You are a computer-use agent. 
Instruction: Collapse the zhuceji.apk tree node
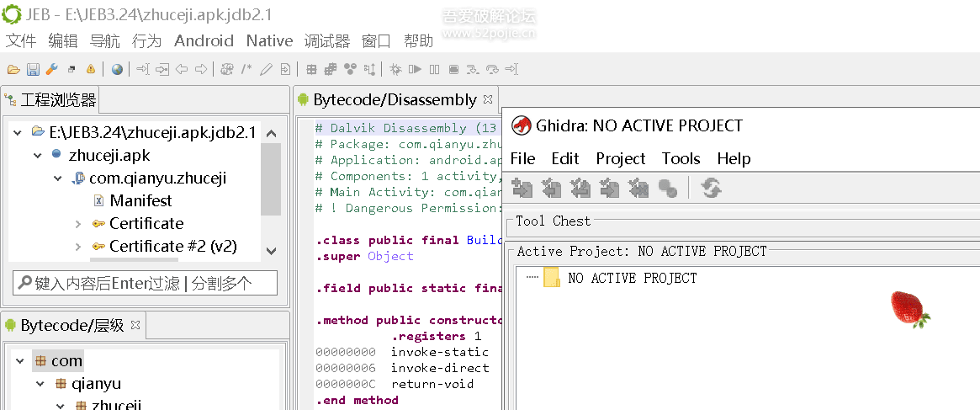tap(38, 155)
